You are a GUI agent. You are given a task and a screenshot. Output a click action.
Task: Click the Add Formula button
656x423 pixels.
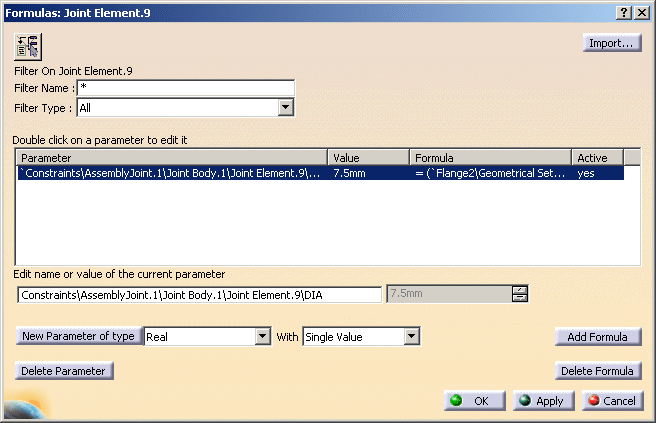click(x=598, y=337)
